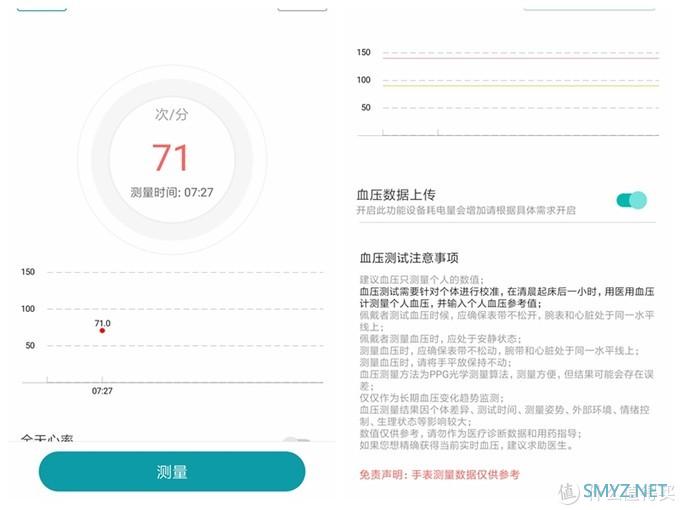
Task: Click the 测量血压时，请将手平放保持不动 line
Action: [x=435, y=362]
